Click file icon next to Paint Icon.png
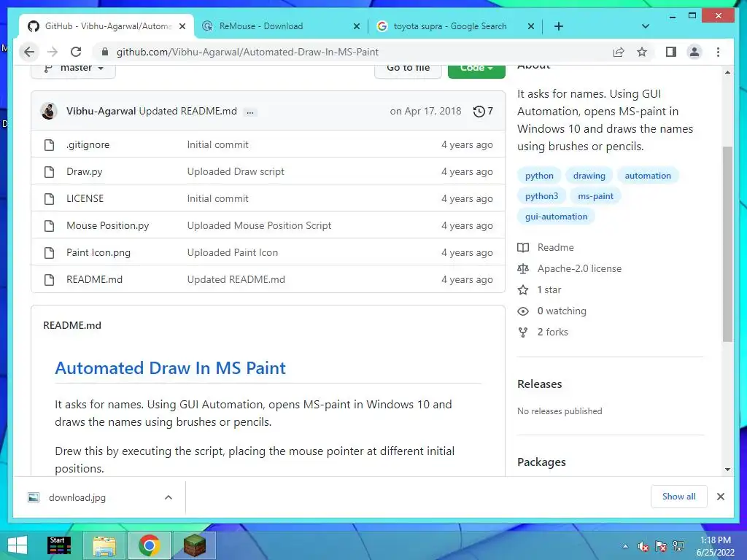Image resolution: width=747 pixels, height=560 pixels. (49, 253)
